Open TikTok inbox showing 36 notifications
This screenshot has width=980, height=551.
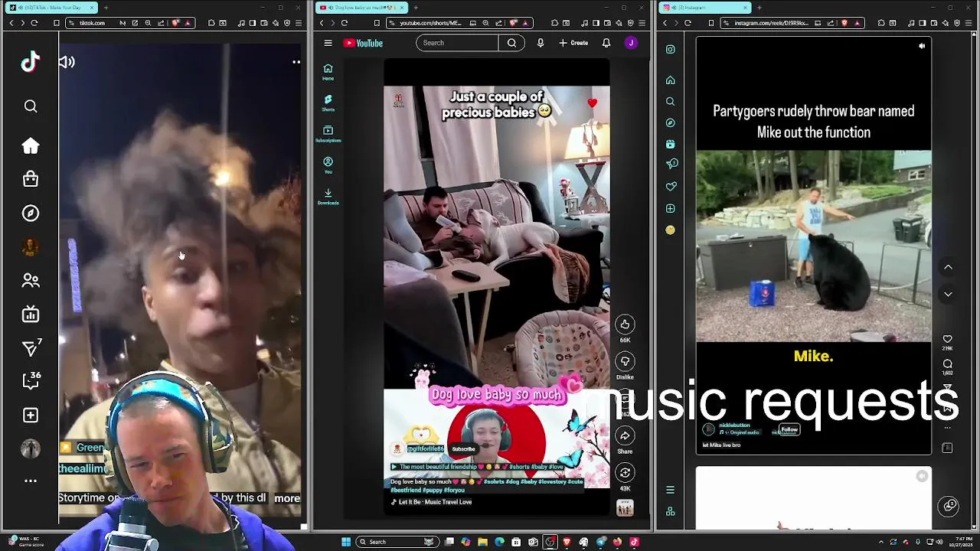[x=31, y=380]
